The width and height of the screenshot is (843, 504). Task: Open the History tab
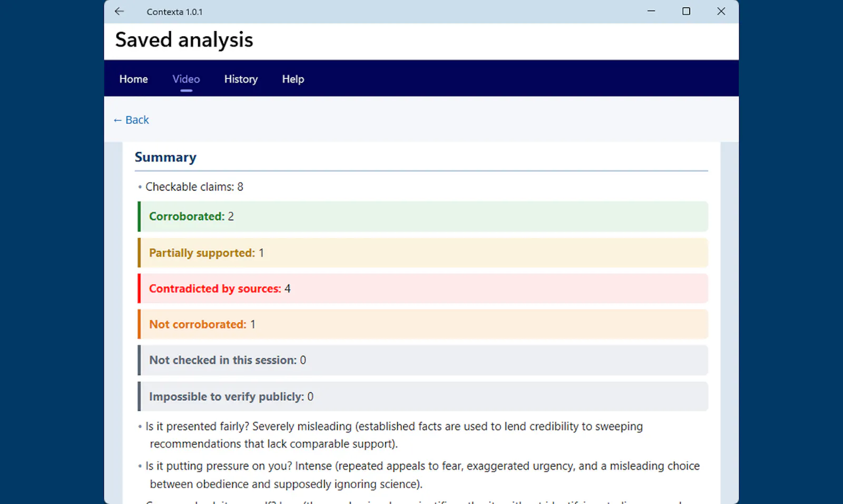coord(241,79)
